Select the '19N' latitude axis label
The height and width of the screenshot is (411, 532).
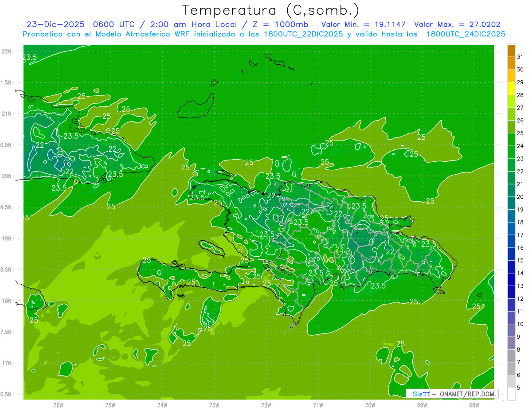[x=7, y=238]
